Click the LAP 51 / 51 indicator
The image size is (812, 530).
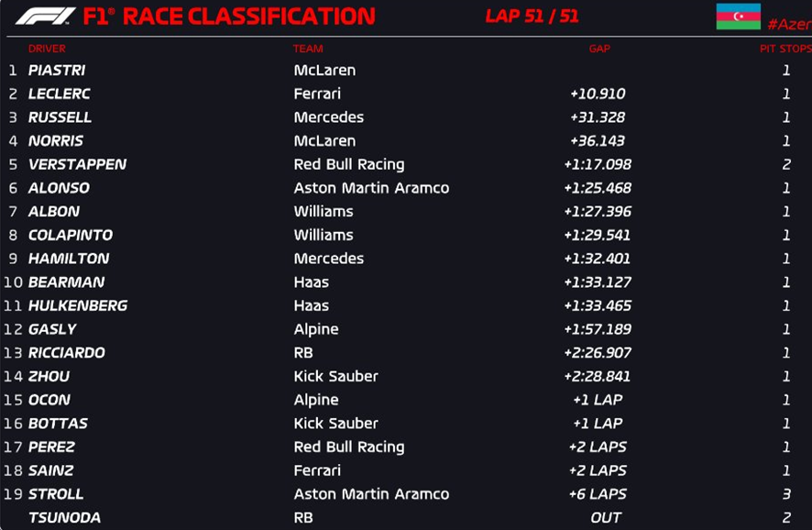click(x=532, y=17)
